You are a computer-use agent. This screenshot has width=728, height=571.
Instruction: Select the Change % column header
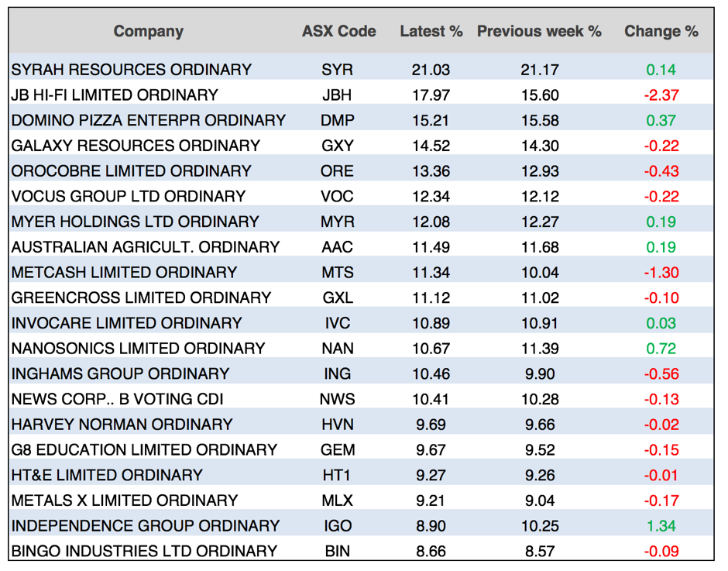661,32
